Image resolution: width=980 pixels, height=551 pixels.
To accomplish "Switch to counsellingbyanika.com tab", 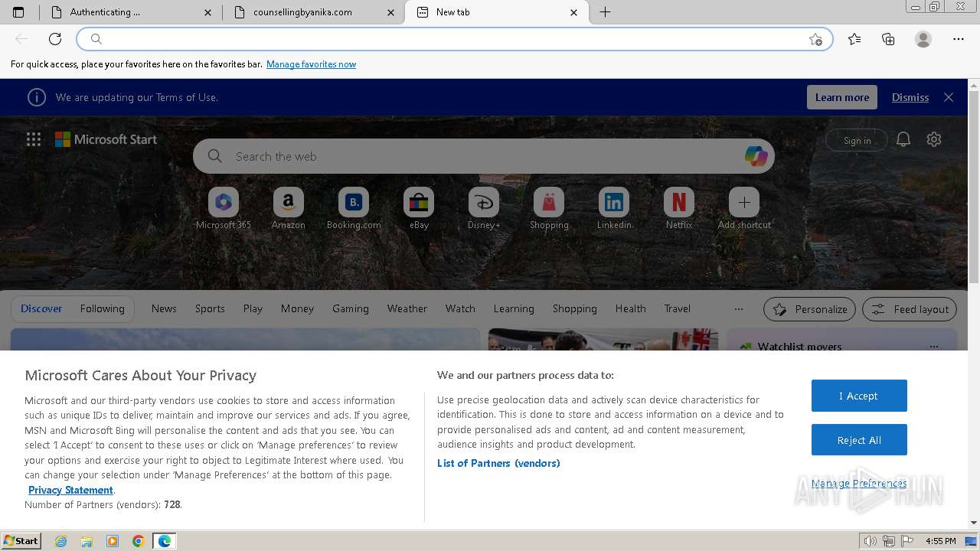I will [313, 12].
